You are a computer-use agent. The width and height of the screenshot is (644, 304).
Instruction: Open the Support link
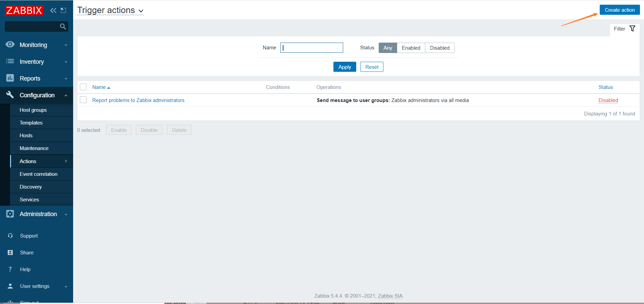point(29,236)
